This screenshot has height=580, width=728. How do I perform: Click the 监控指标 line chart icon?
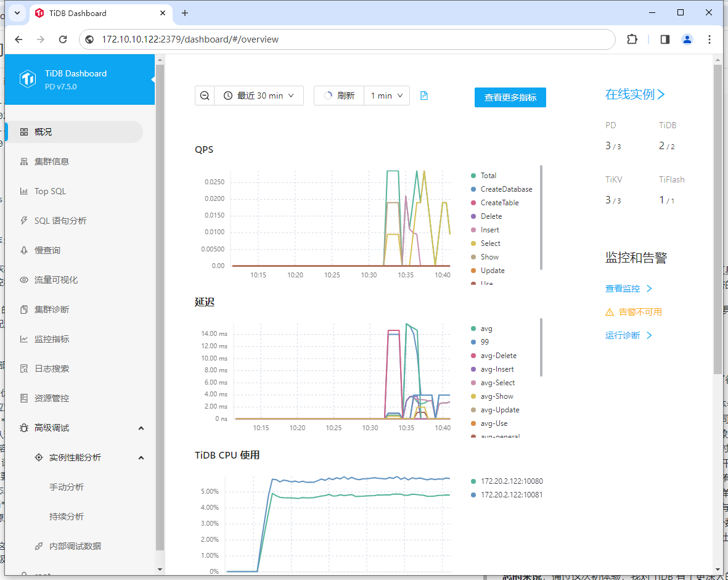click(x=24, y=339)
